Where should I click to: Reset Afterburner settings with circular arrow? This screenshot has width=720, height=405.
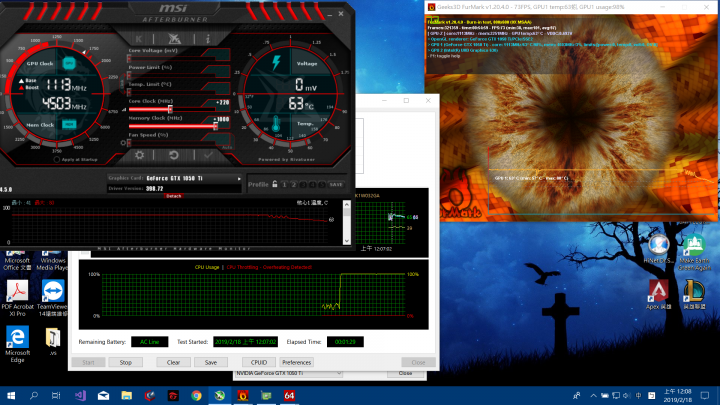click(174, 155)
